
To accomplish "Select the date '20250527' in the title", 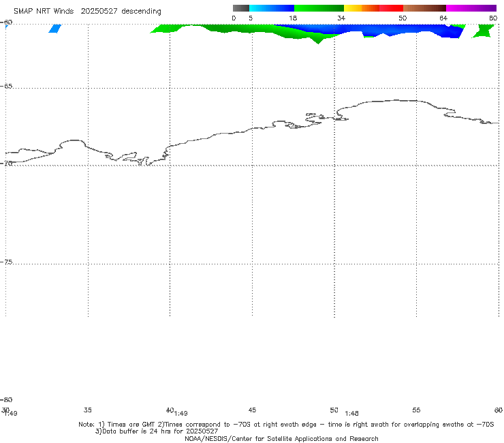I will (99, 11).
